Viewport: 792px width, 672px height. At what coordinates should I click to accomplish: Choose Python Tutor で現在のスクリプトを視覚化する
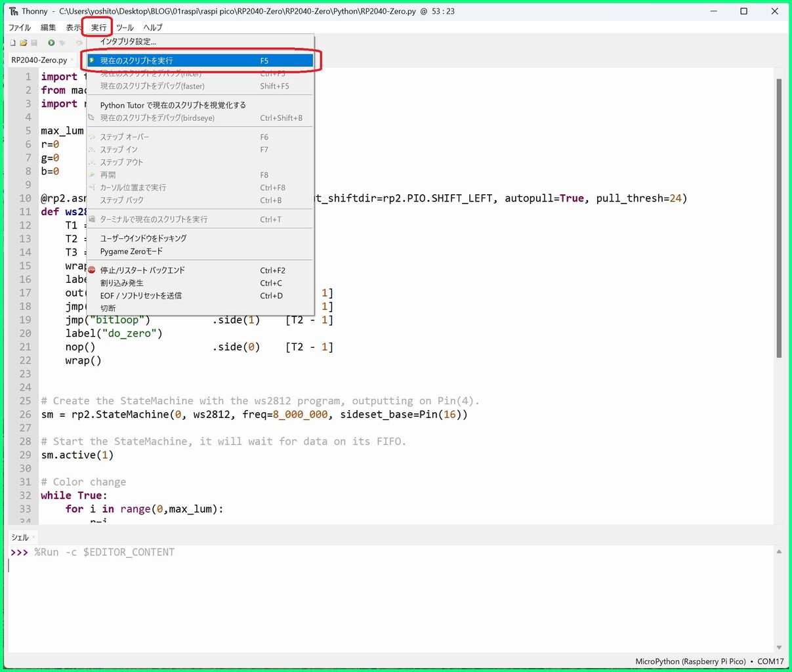coord(201,105)
